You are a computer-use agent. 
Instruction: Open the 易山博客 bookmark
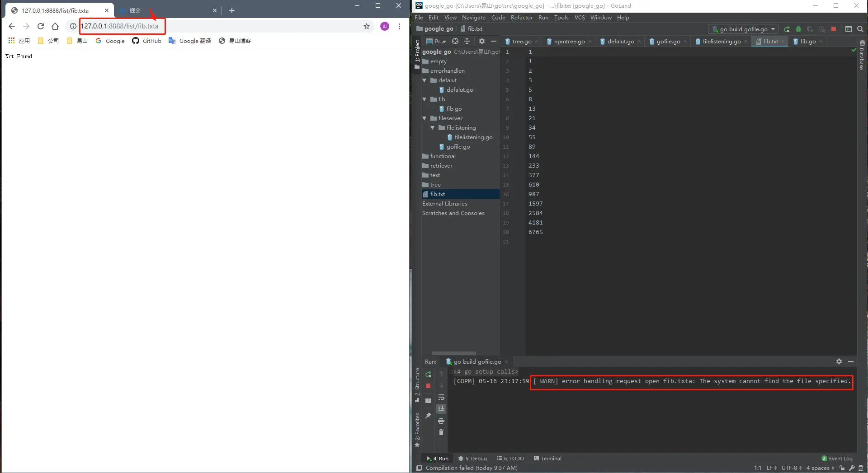(x=235, y=41)
